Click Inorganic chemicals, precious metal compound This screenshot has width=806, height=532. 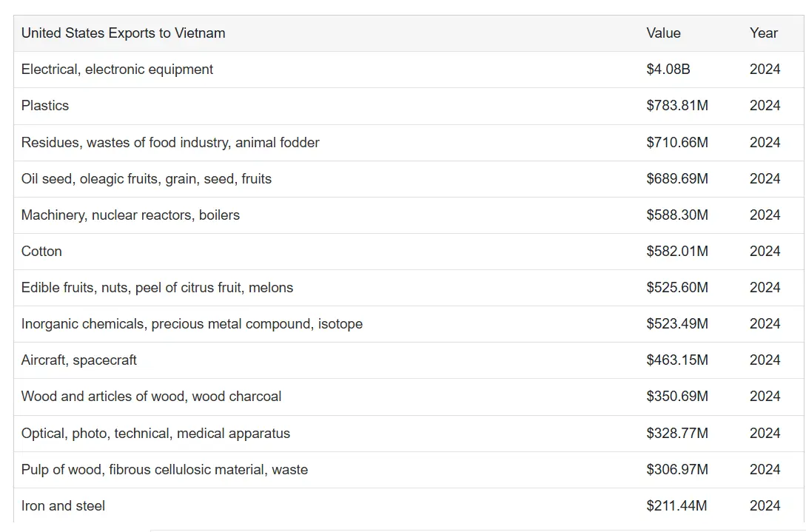click(x=192, y=324)
